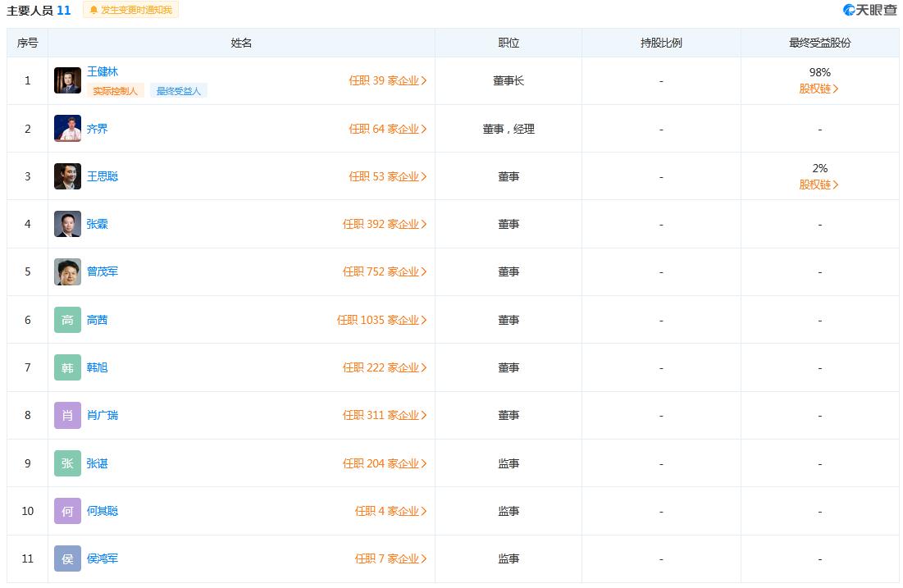903x588 pixels.
Task: Click the 98% beneficial share value
Action: tap(819, 72)
